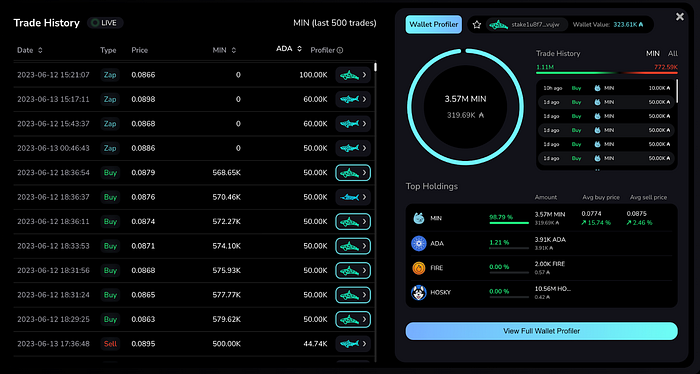Image resolution: width=700 pixels, height=374 pixels.
Task: Click the wallet trade history list scrollbar
Action: click(677, 91)
